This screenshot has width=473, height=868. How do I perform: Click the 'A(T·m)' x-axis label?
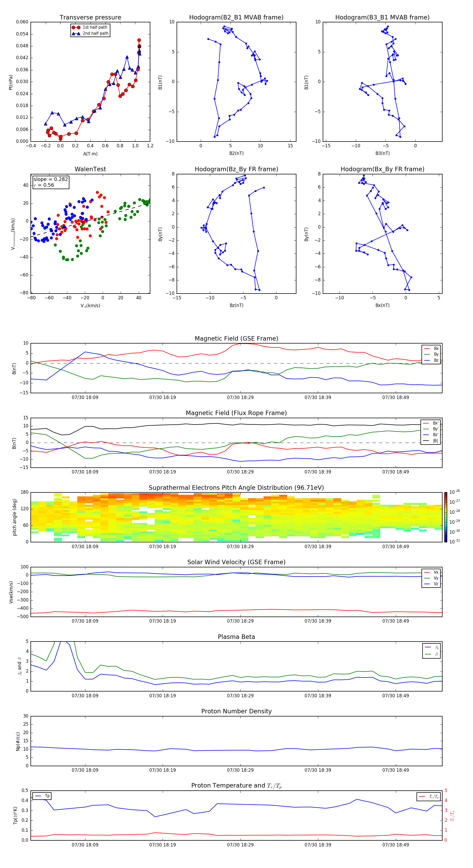pos(90,154)
